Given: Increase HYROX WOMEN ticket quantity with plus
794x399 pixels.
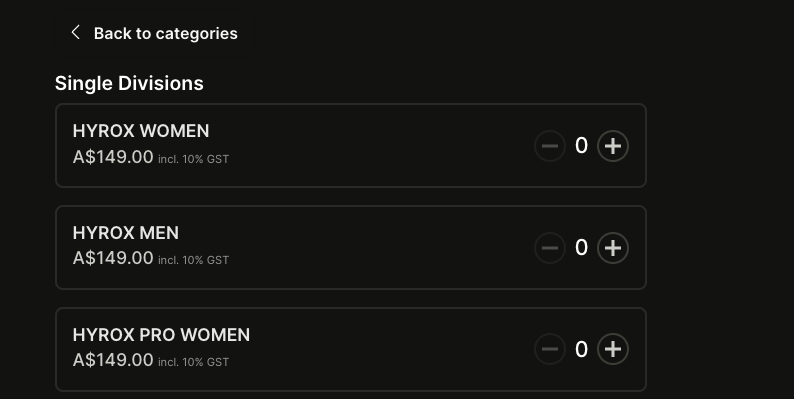Looking at the screenshot, I should pos(613,146).
